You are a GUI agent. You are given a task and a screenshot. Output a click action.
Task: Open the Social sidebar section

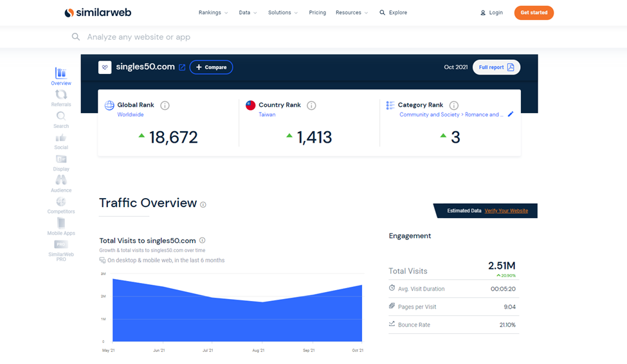[x=61, y=138]
